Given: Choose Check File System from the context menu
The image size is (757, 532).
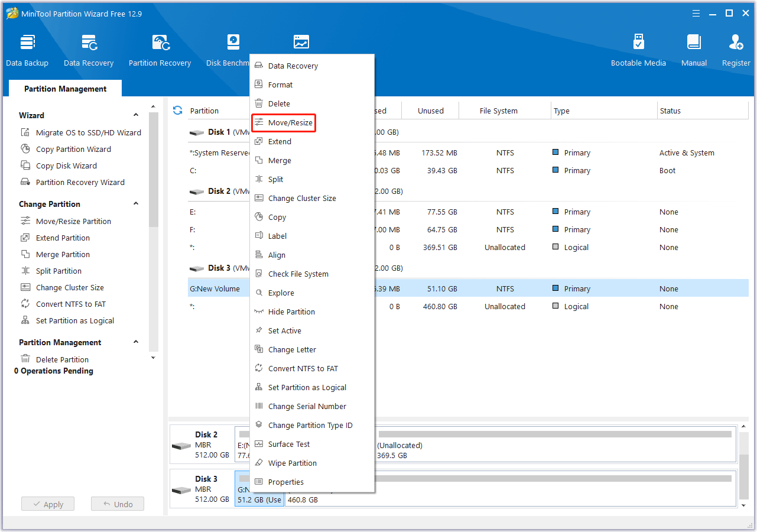Looking at the screenshot, I should [312, 274].
